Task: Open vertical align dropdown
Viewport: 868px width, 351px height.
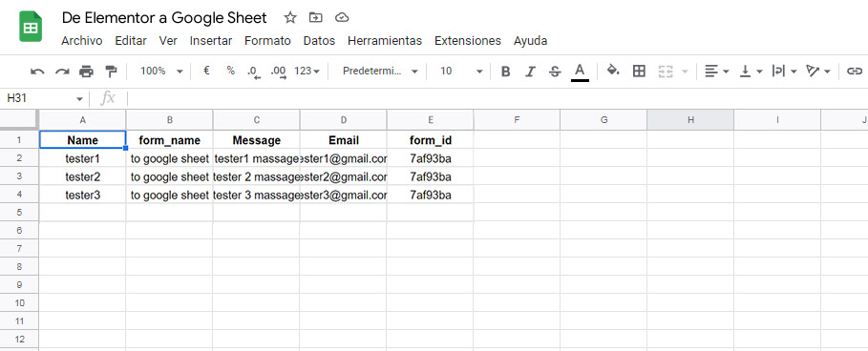Action: pyautogui.click(x=752, y=72)
